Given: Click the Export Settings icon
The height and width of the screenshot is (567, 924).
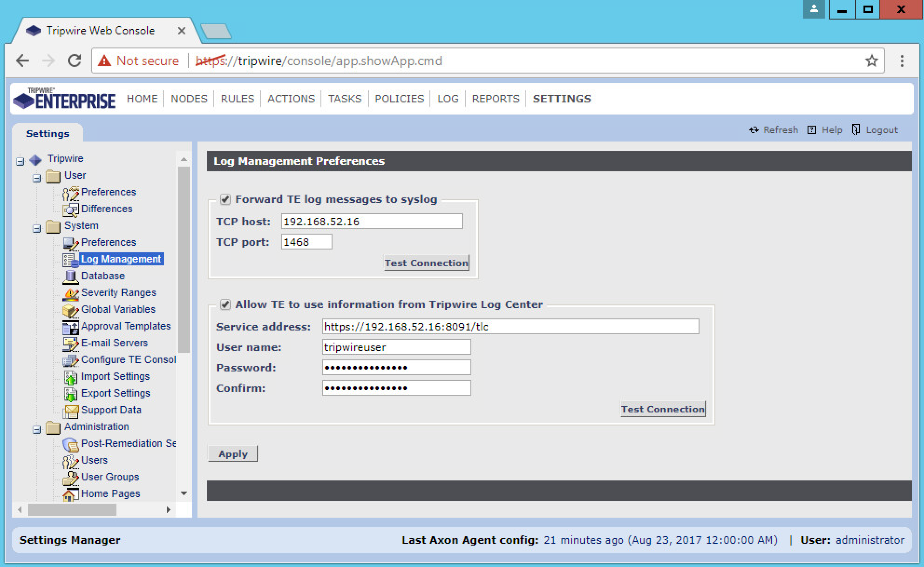Looking at the screenshot, I should point(70,394).
